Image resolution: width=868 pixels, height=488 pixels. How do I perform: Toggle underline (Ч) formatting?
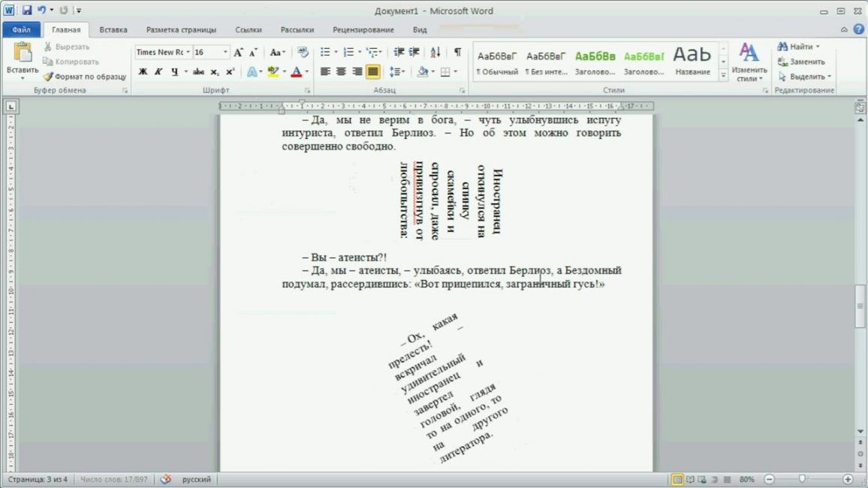click(x=174, y=71)
